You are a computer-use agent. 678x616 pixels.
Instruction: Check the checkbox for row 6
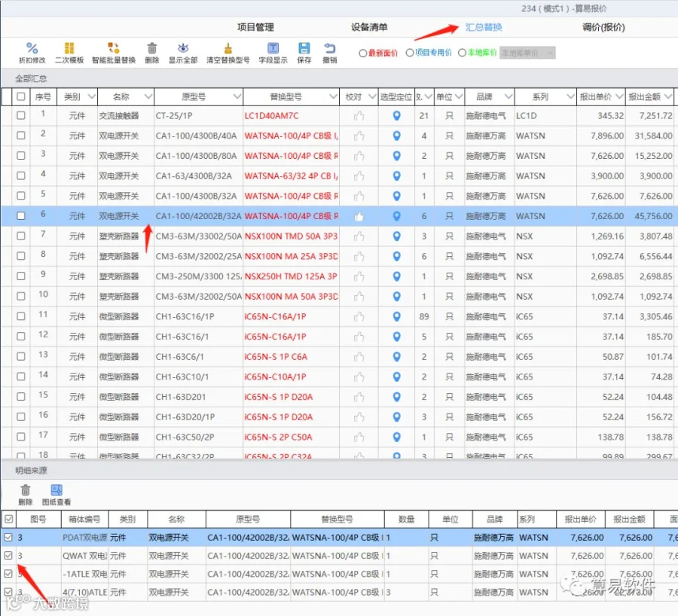(x=21, y=215)
